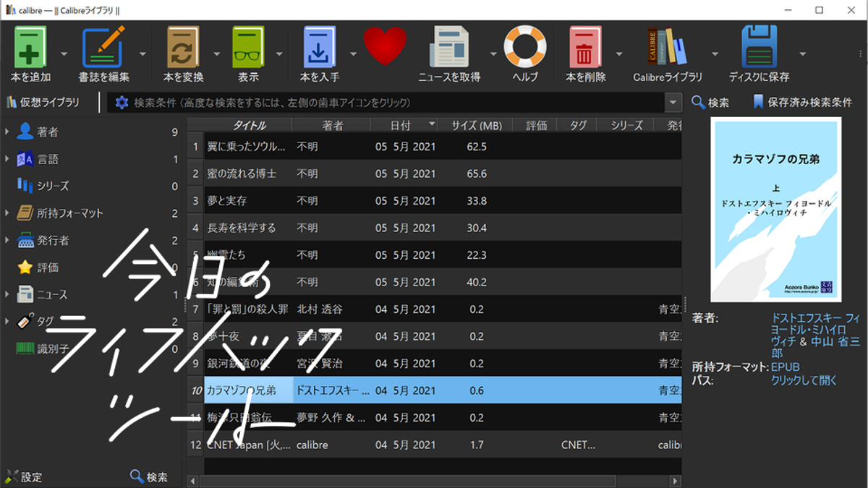Image resolution: width=868 pixels, height=488 pixels.
Task: Open the dropdown arrow next to ディスクに保存
Action: click(x=802, y=53)
